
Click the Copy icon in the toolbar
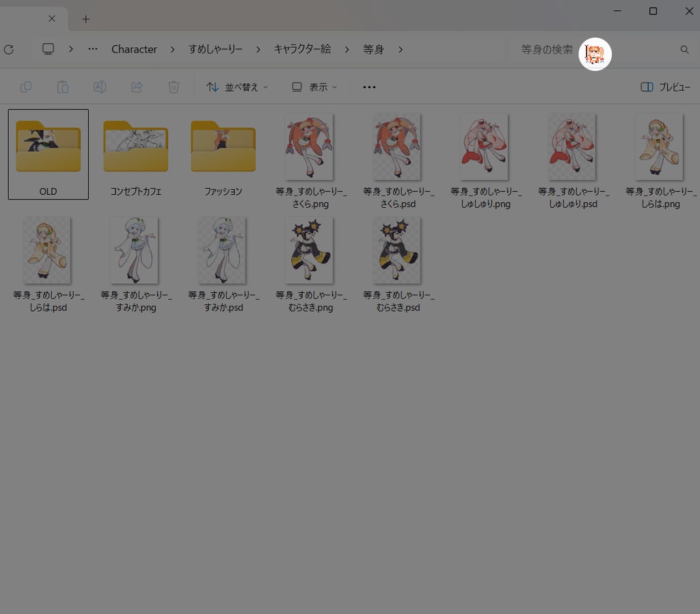point(26,87)
